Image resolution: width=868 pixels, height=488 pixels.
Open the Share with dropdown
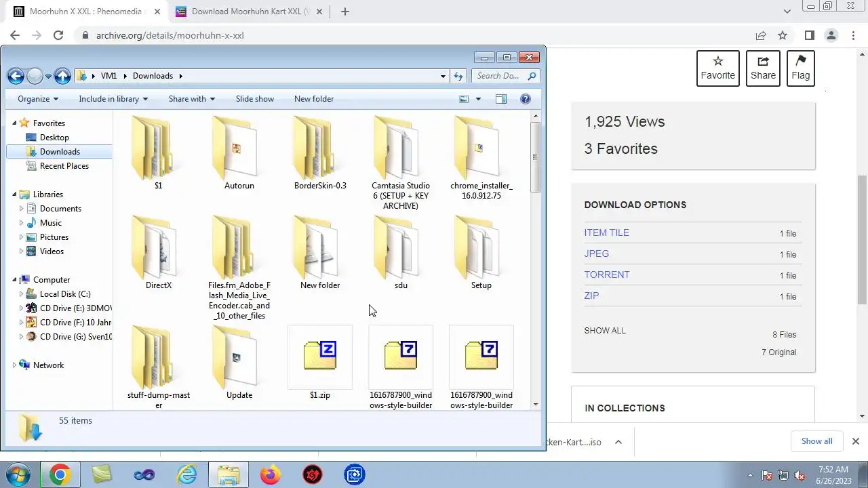(192, 99)
